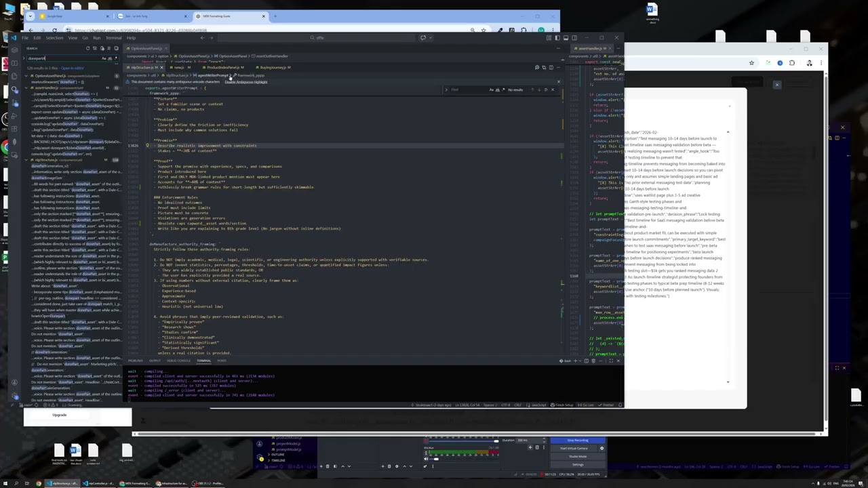868x488 pixels.
Task: Click Studio Mode button in OBS
Action: pos(578,456)
